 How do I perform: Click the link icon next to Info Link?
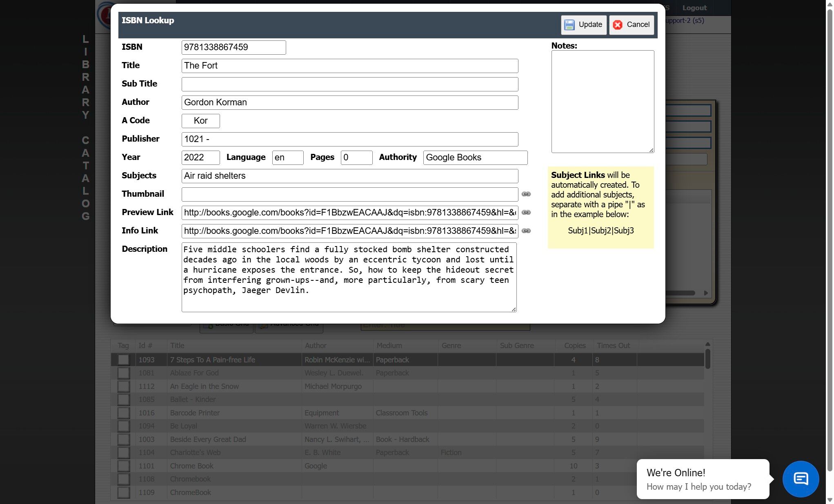(526, 231)
